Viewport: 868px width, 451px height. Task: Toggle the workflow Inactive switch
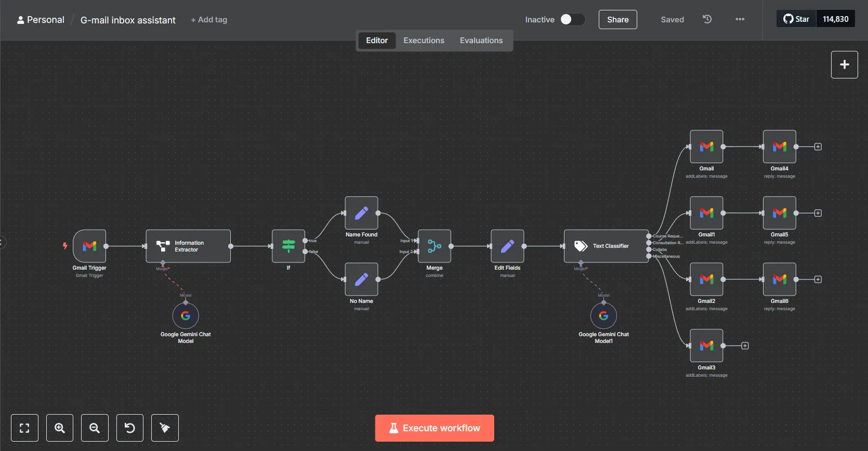tap(572, 20)
